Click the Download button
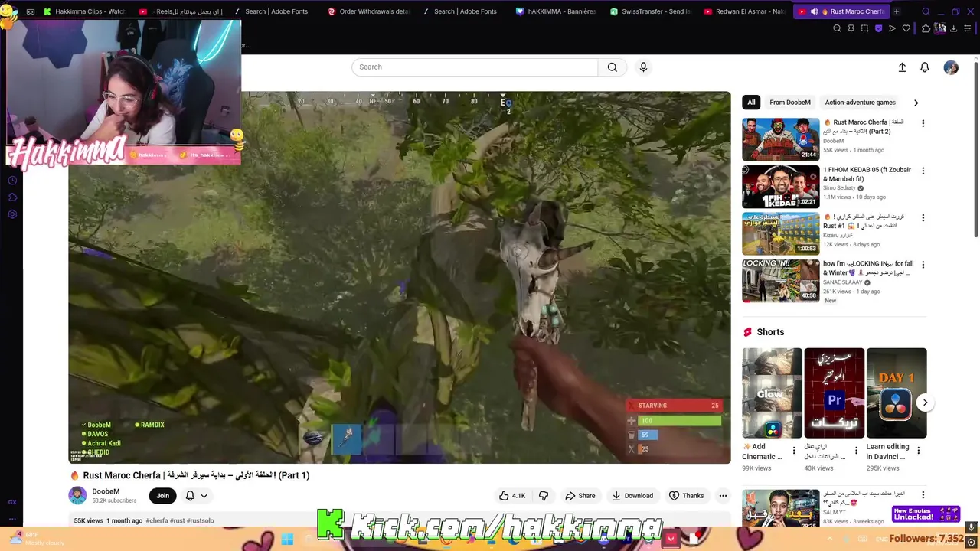The height and width of the screenshot is (551, 980). pyautogui.click(x=632, y=495)
